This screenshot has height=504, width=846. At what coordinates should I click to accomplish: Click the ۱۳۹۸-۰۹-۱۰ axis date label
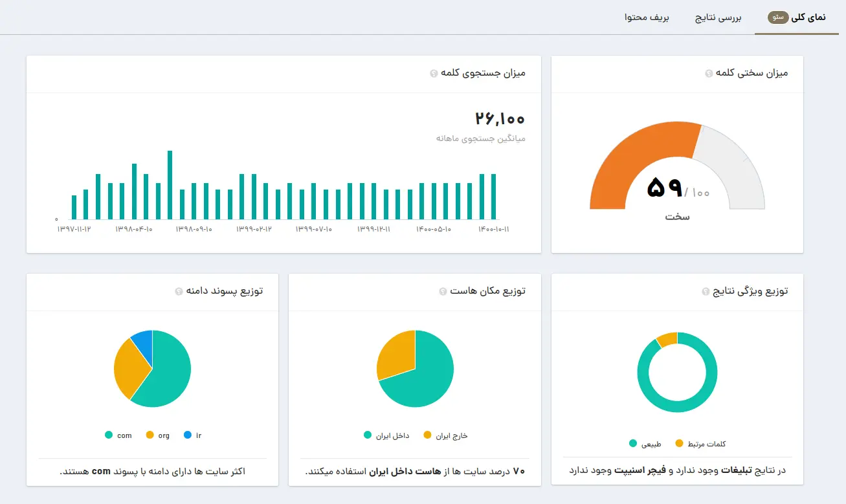tap(194, 229)
